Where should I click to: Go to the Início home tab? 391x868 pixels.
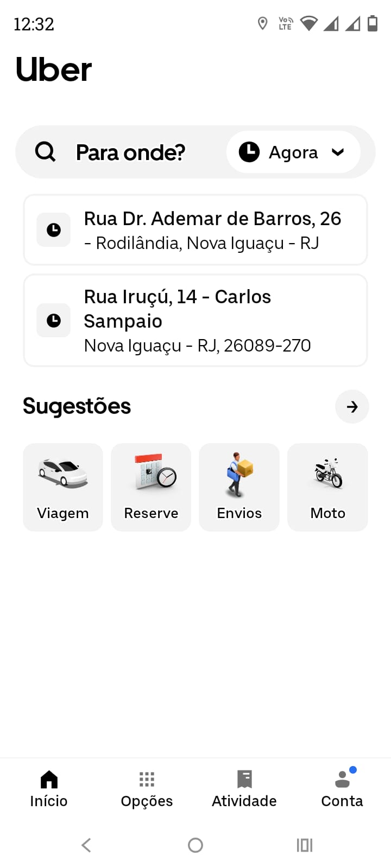coord(49,789)
